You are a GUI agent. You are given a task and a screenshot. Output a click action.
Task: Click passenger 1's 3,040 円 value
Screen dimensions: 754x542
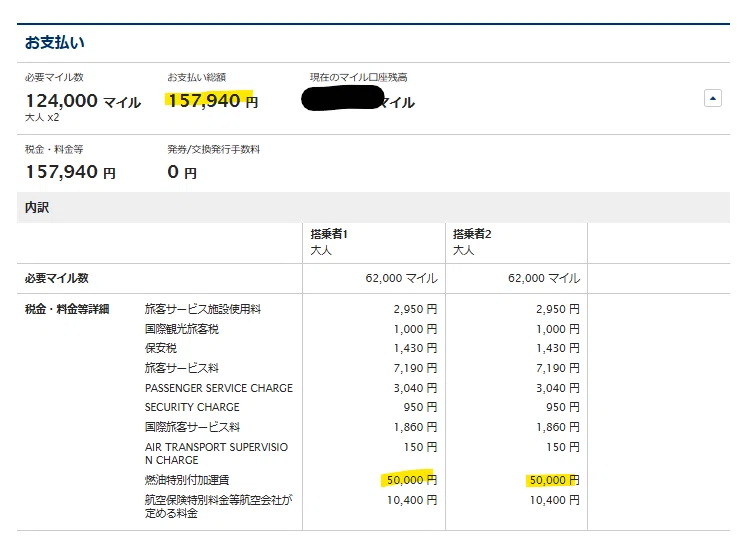(x=415, y=388)
